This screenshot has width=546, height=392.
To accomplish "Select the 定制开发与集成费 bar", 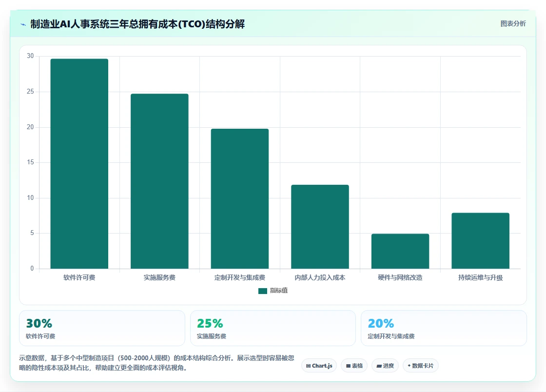I will pos(240,199).
